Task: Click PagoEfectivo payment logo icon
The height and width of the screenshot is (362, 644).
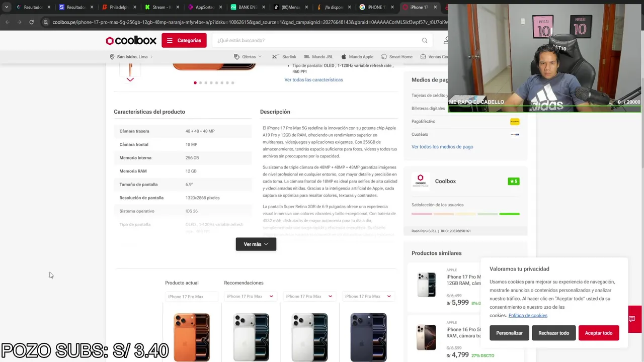Action: click(514, 122)
